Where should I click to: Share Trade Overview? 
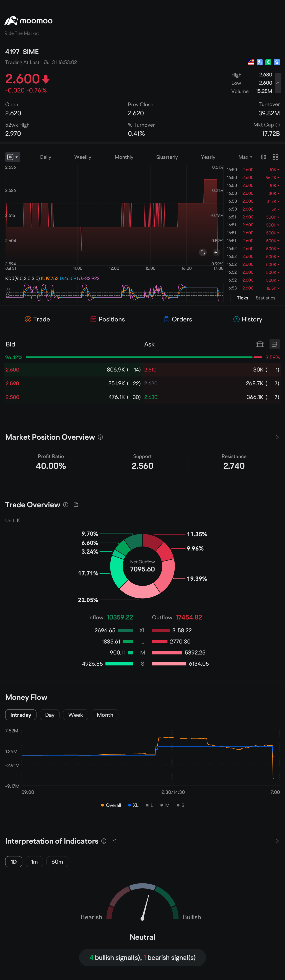[x=76, y=504]
